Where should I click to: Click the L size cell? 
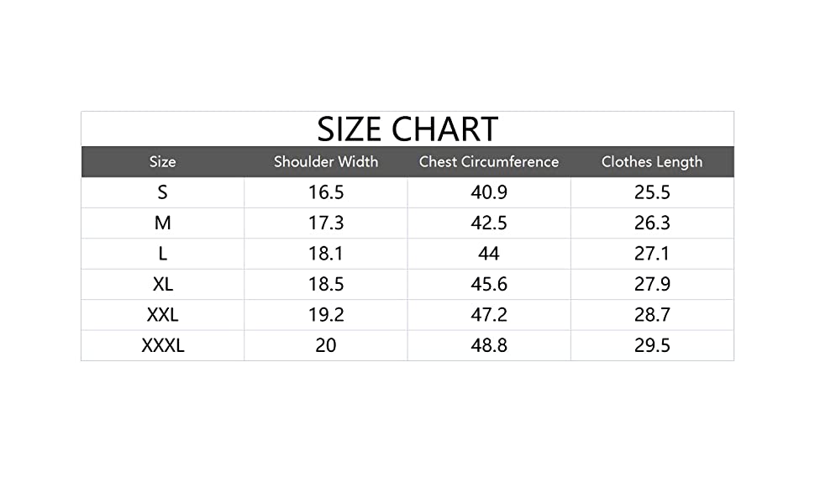coord(163,254)
